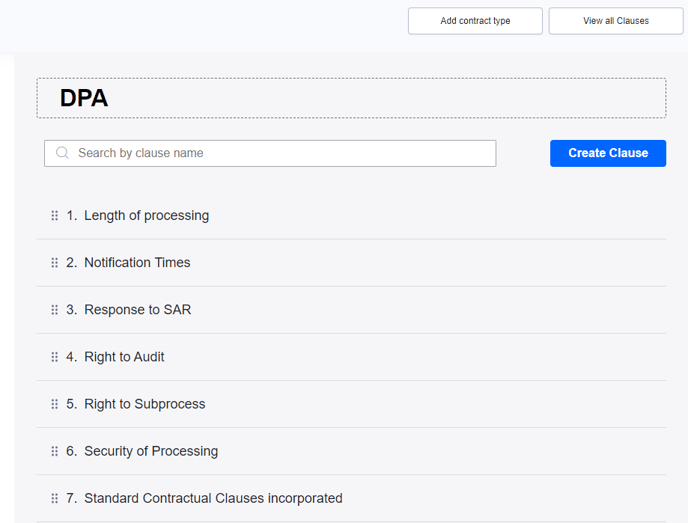
Task: Select the Right to Audit clause
Action: 124,357
